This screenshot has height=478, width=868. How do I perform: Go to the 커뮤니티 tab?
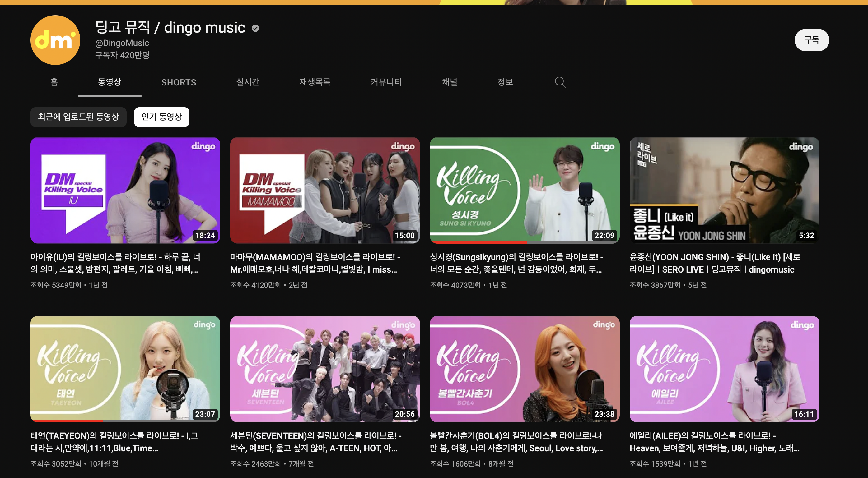pyautogui.click(x=386, y=82)
